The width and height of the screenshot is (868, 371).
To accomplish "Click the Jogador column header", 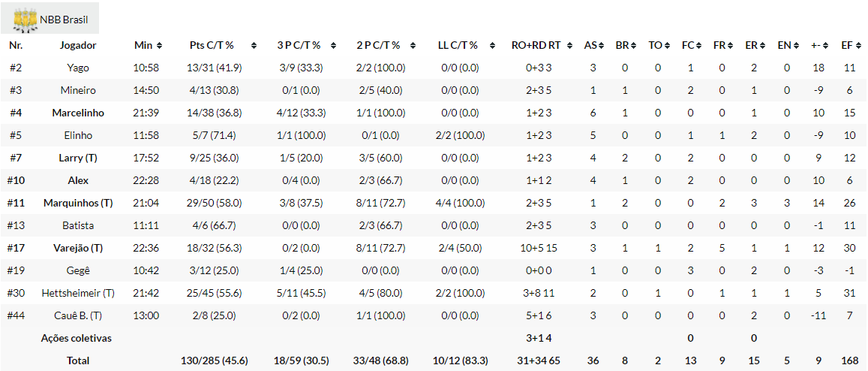I will pos(78,45).
